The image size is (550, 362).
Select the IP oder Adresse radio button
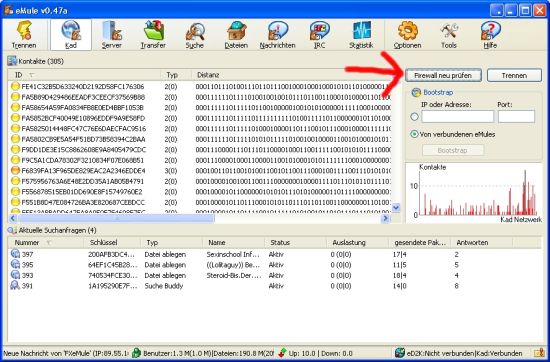click(x=414, y=117)
